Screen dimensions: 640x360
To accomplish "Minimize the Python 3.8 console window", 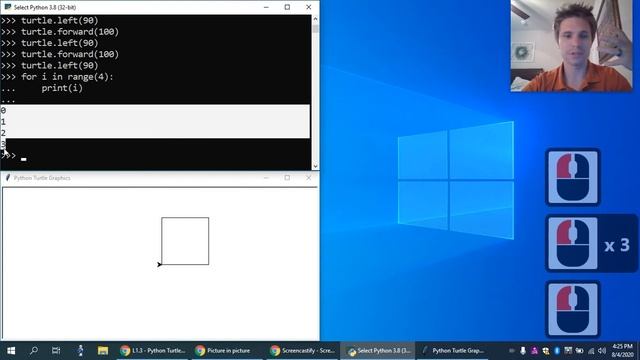I will point(266,7).
